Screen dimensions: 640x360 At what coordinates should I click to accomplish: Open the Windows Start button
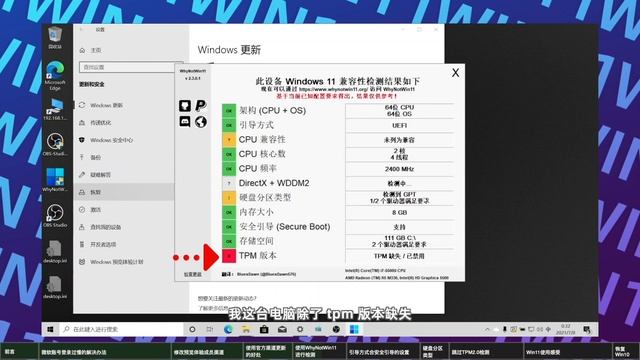click(50, 329)
